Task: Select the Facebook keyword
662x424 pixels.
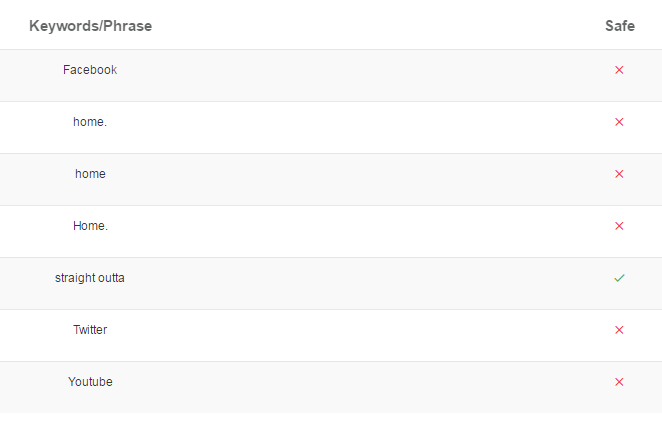Action: click(90, 70)
